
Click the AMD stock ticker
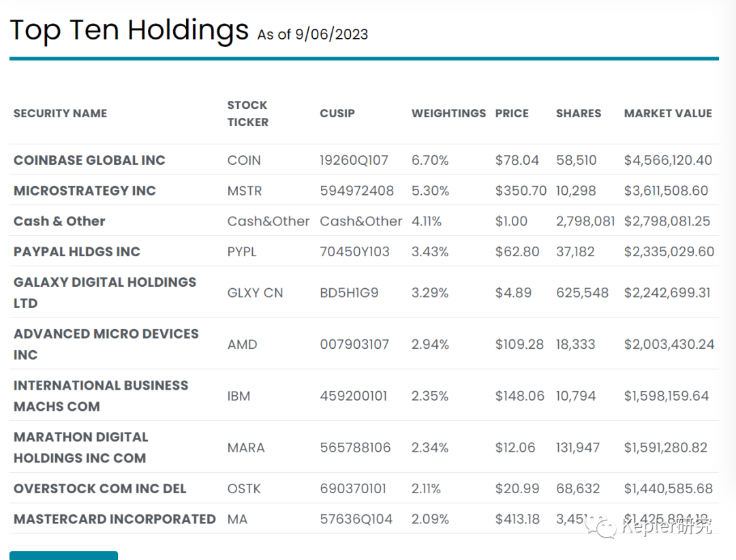[x=242, y=345]
